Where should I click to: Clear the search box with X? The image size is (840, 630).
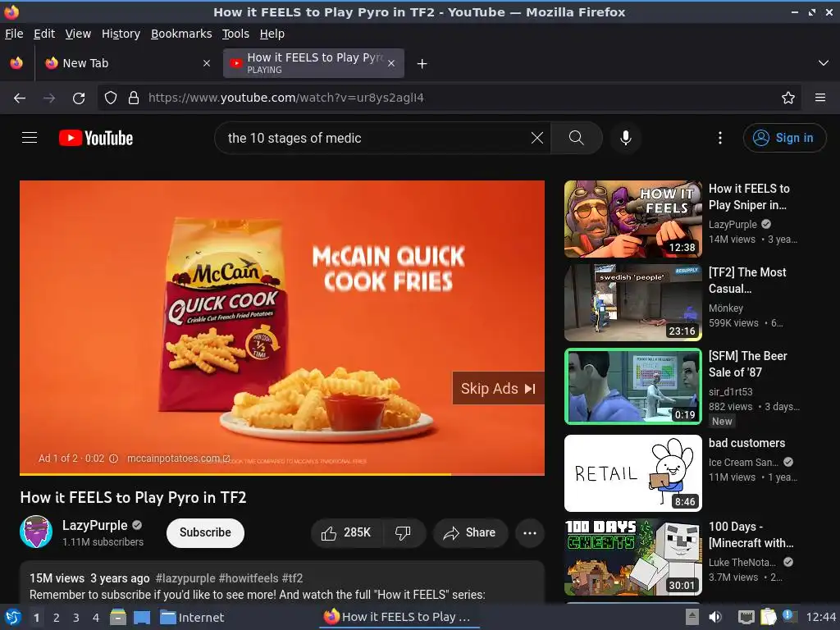pos(536,138)
